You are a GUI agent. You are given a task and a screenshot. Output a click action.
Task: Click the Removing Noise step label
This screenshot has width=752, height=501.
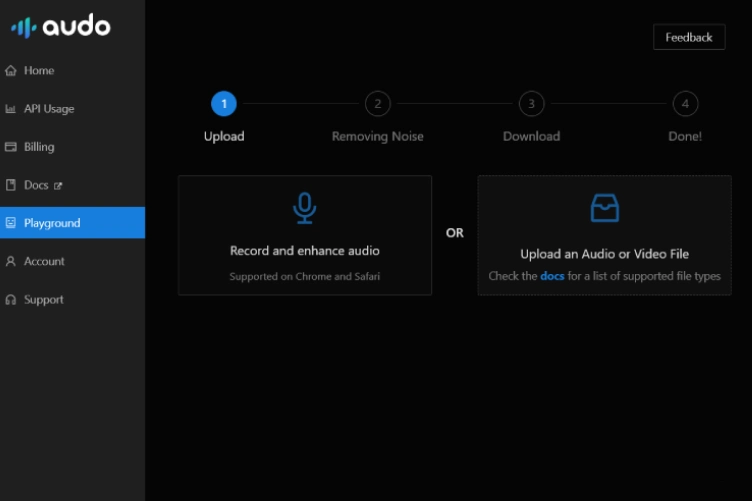tap(377, 137)
